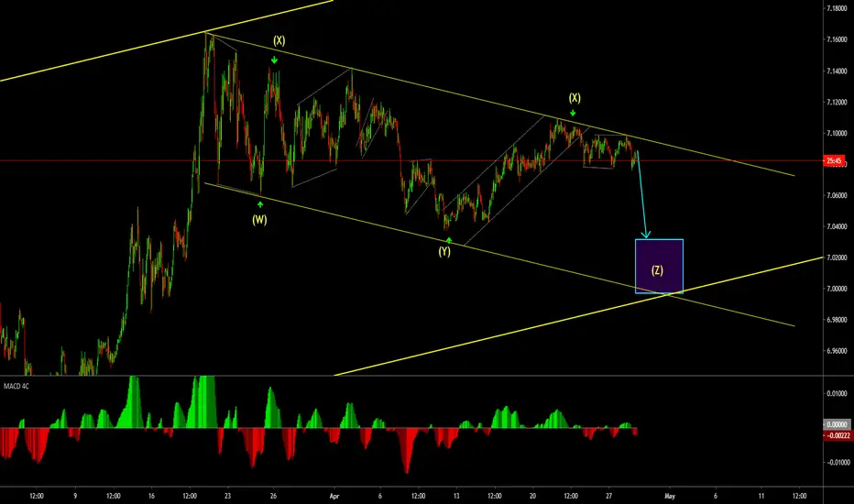Click the grey 0.00000 MACD zero-line tag

click(x=836, y=424)
